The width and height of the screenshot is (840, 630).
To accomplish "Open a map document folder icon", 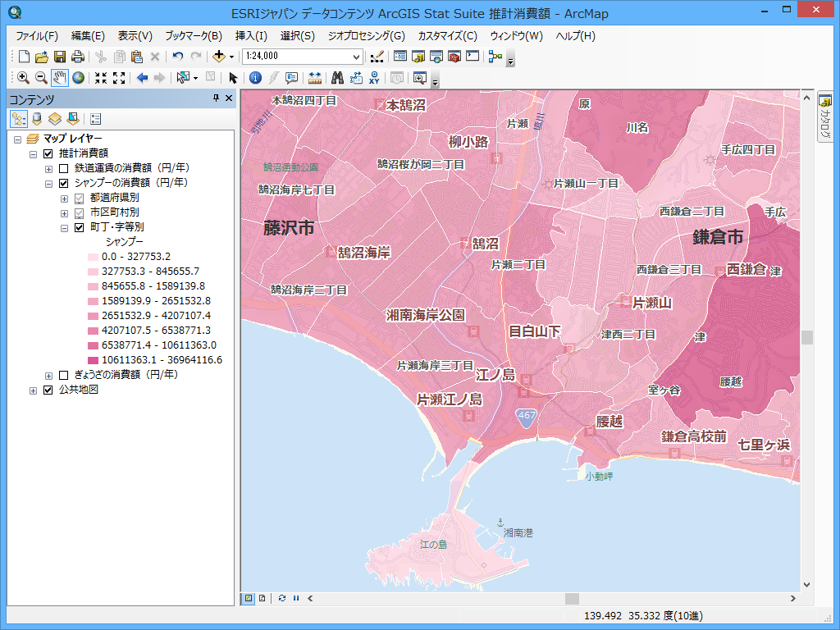I will coord(41,57).
